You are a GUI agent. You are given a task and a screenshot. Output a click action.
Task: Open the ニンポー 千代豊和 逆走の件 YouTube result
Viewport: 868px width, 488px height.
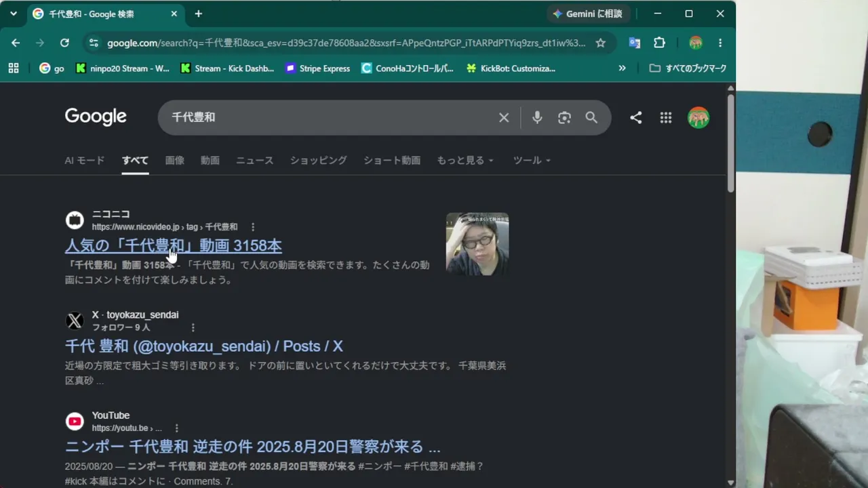pyautogui.click(x=253, y=447)
